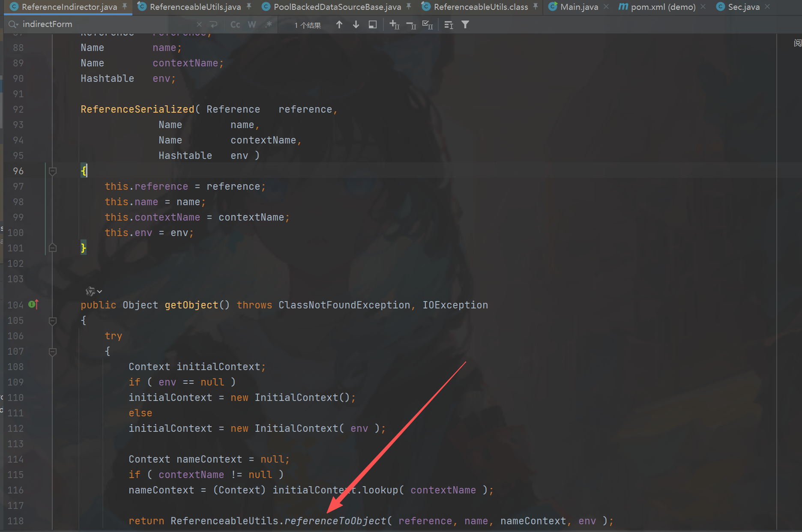Unselect the current occurrence icon
802x532 pixels.
pos(411,25)
